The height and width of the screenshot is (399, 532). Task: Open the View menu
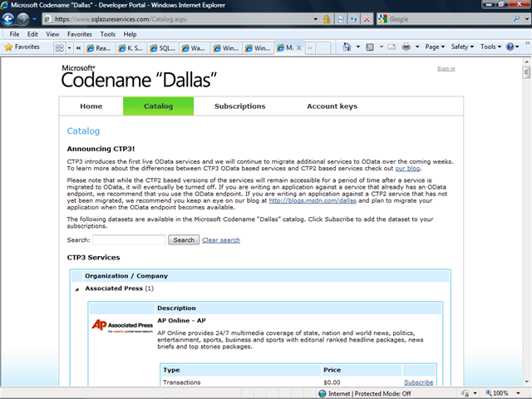coord(52,34)
